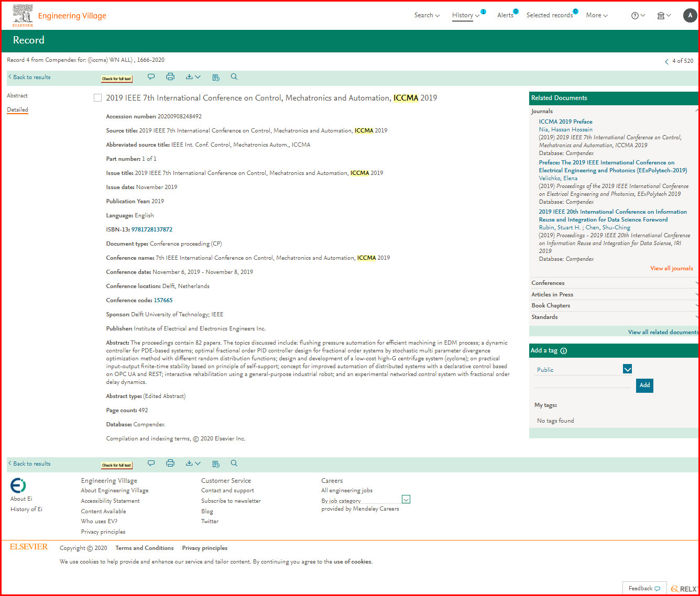Click the upper 'Check for full text' button

[x=117, y=79]
